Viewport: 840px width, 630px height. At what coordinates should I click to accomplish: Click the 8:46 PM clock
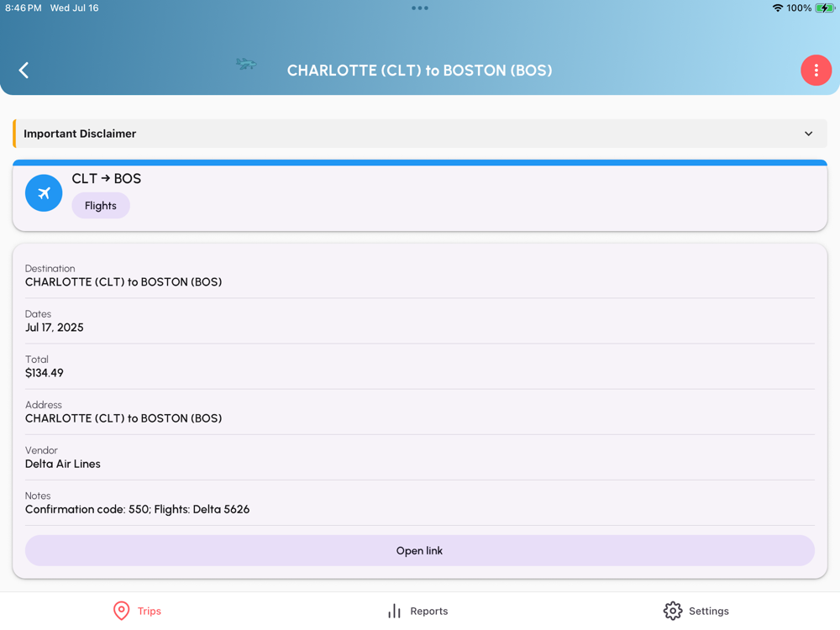point(23,8)
